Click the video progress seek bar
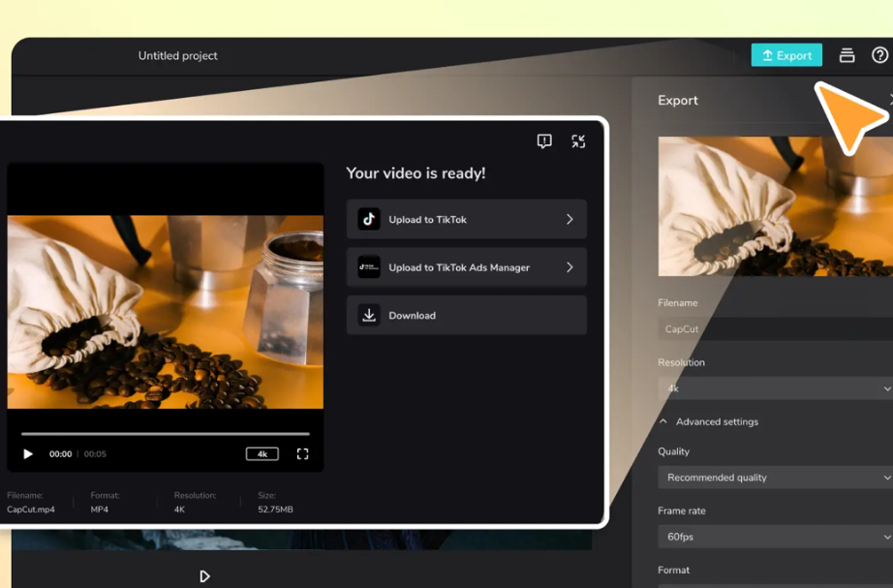The width and height of the screenshot is (893, 588). 165,434
